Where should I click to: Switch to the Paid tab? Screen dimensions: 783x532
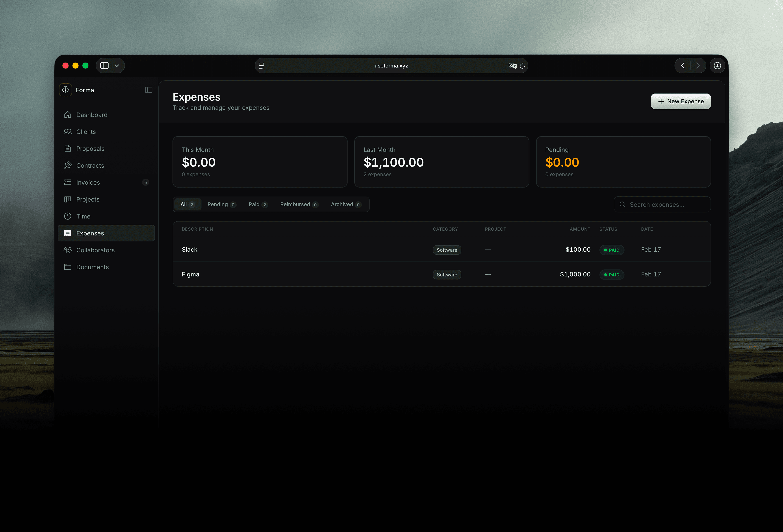click(258, 205)
